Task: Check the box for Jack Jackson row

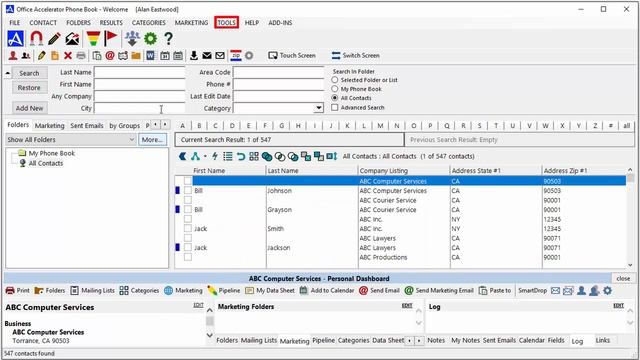Action: (188, 247)
